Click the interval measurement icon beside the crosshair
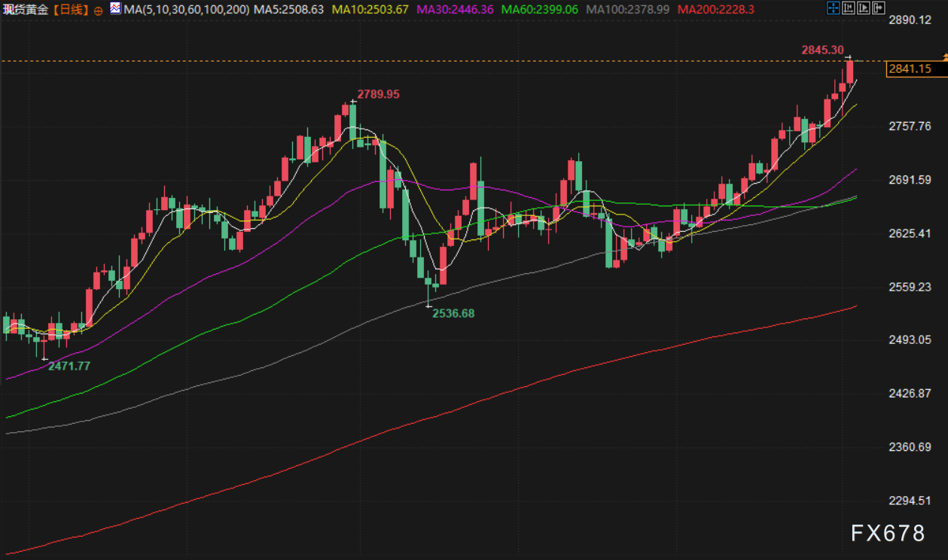 (x=848, y=9)
